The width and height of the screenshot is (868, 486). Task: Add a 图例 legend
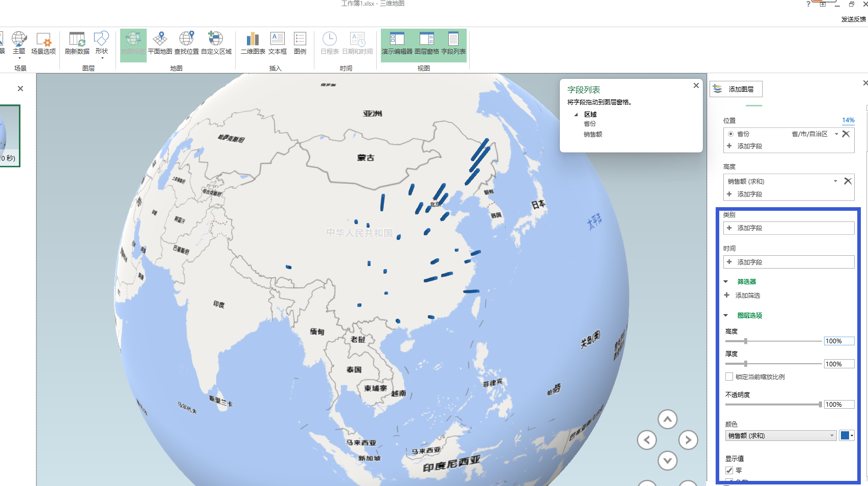coord(300,43)
